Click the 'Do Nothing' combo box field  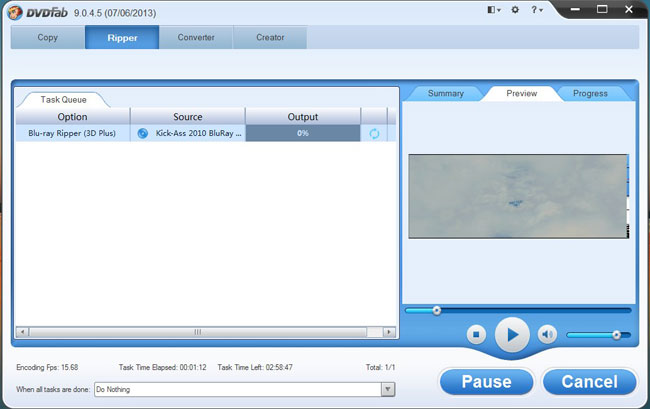tap(238, 390)
